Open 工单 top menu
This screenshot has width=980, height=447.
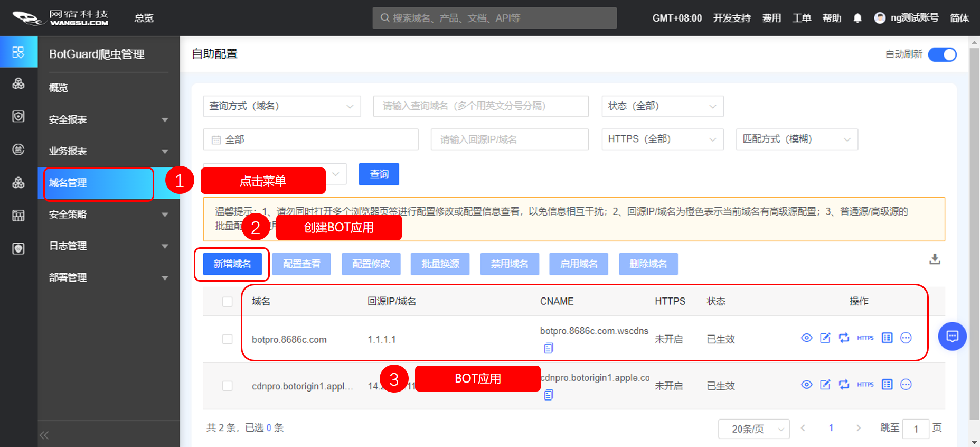tap(802, 18)
